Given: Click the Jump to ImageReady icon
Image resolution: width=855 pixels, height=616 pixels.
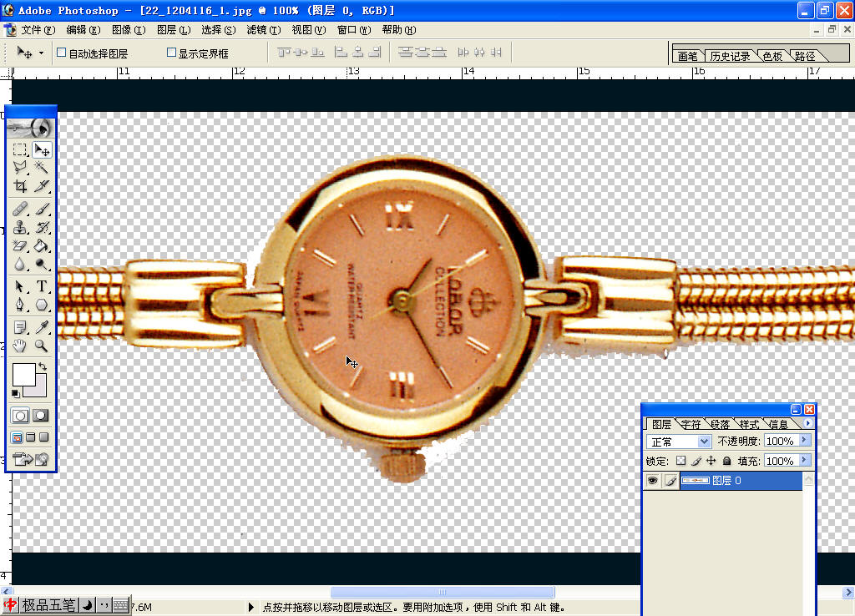Looking at the screenshot, I should [30, 459].
